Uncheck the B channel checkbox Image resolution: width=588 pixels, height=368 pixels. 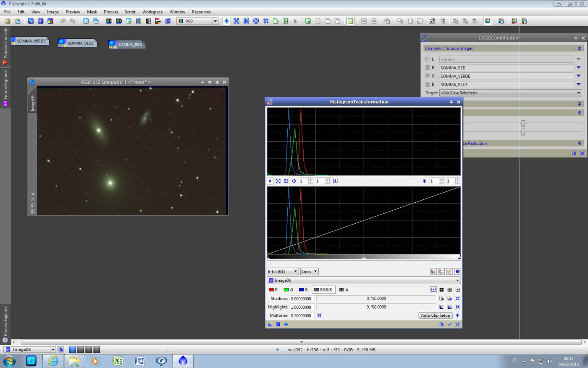coord(428,85)
